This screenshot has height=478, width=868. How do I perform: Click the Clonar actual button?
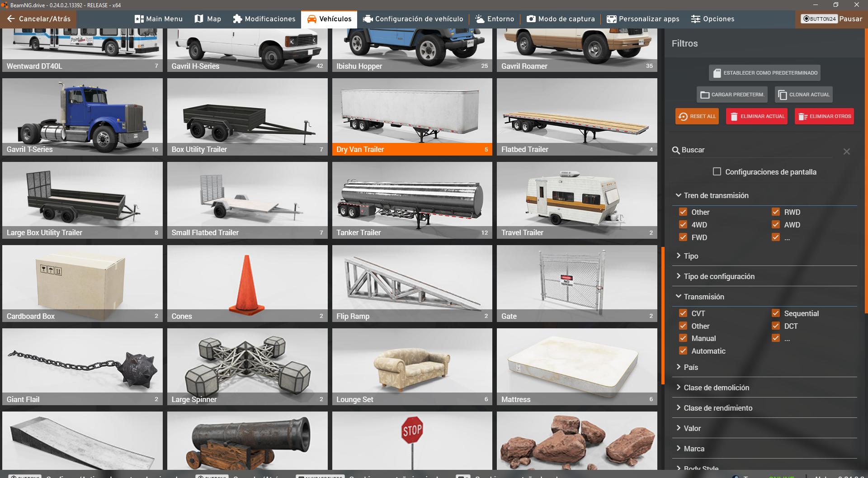tap(804, 95)
